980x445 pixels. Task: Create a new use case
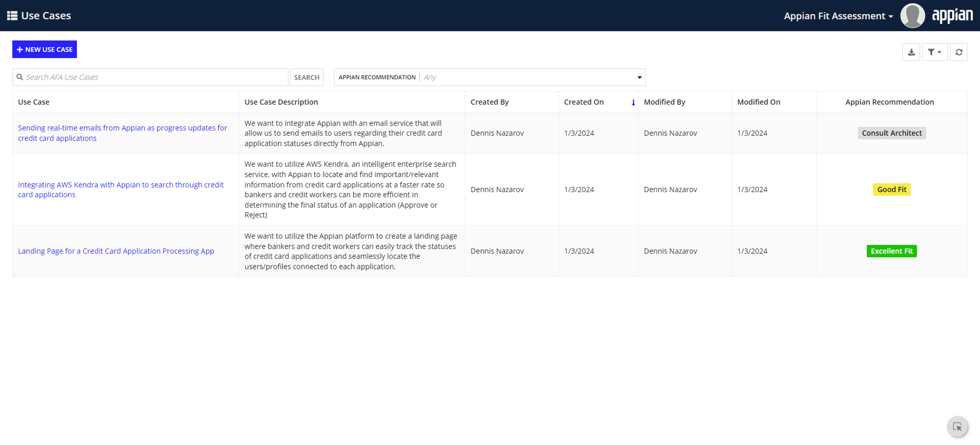44,50
